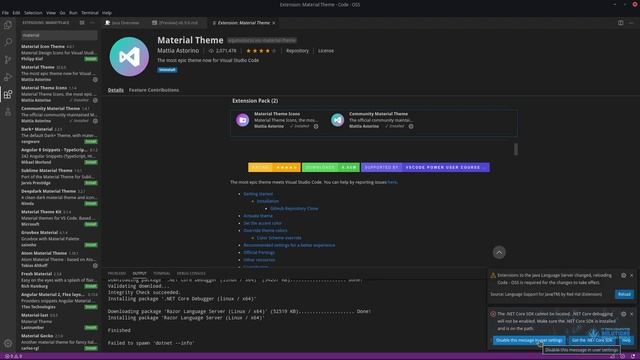Click Install for Dark+ Material extension
This screenshot has height=360, width=640.
(91, 142)
